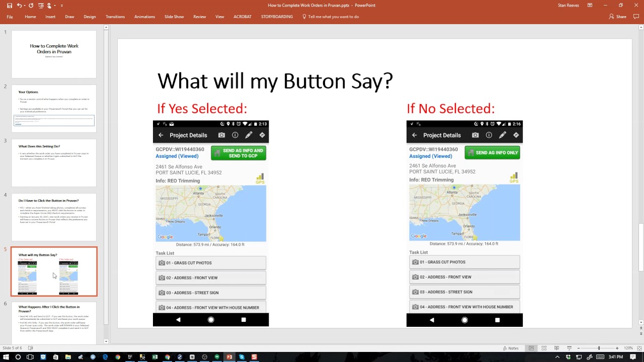Select the right phone screenshot picture

click(x=464, y=223)
